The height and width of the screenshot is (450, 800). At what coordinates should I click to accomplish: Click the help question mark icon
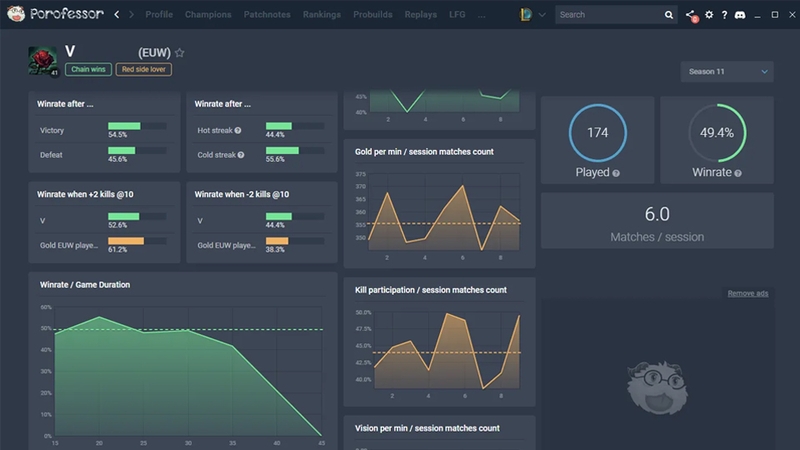click(724, 15)
